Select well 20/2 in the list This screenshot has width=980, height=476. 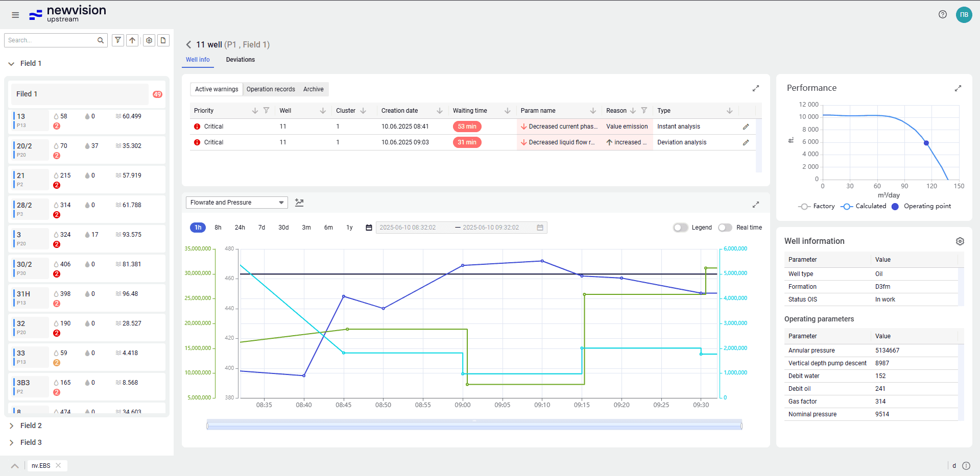[x=87, y=150]
